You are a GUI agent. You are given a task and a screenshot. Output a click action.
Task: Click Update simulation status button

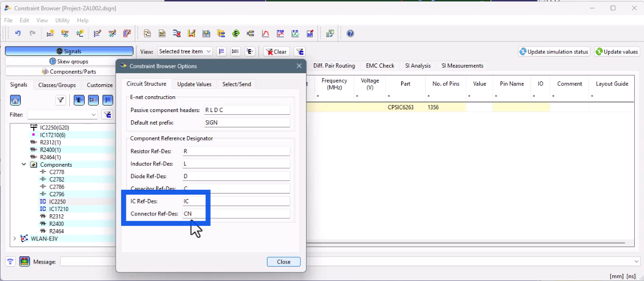pos(554,51)
